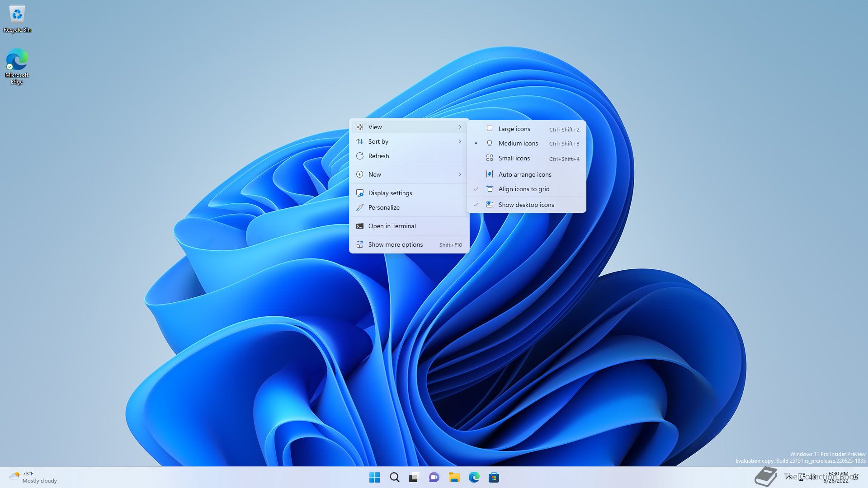Viewport: 868px width, 488px height.
Task: Open File Explorer from the taskbar
Action: point(454,477)
